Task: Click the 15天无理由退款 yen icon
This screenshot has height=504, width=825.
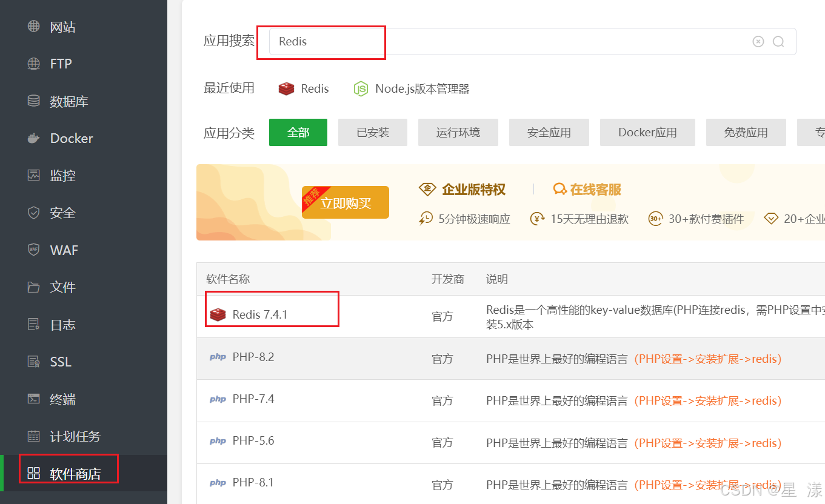Action: tap(537, 219)
